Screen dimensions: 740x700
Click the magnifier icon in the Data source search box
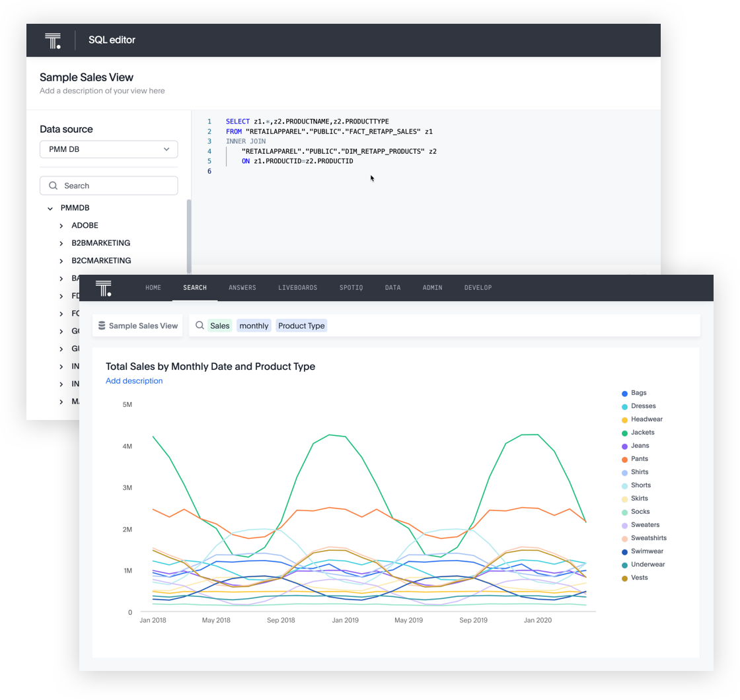[54, 185]
